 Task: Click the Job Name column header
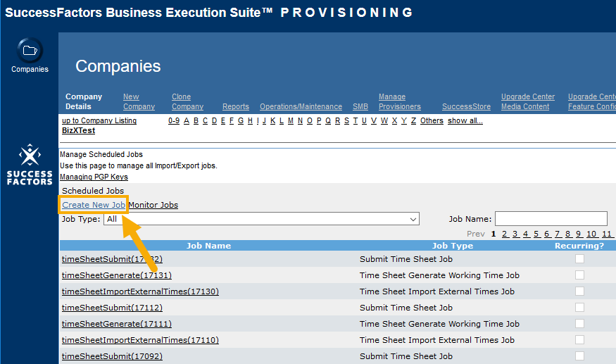pos(208,246)
